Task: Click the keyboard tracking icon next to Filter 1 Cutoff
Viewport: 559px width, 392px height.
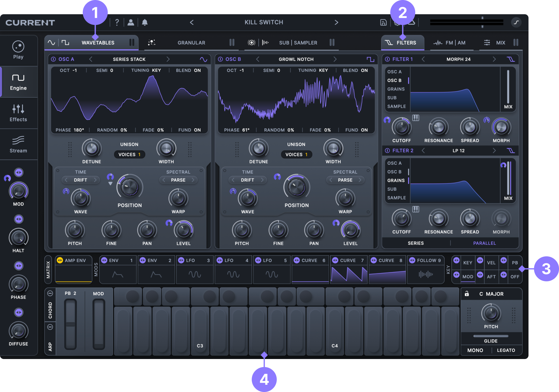Action: [x=415, y=118]
